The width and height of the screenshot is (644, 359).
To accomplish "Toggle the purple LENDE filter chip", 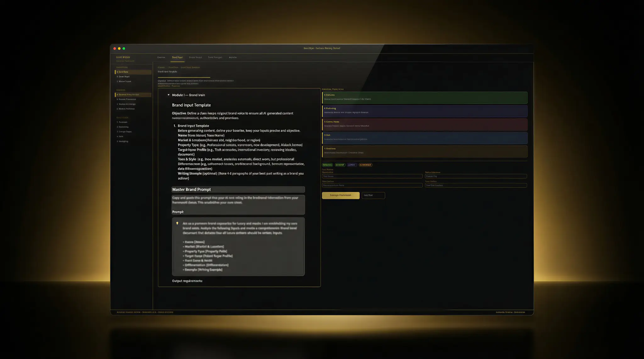I will click(x=352, y=165).
